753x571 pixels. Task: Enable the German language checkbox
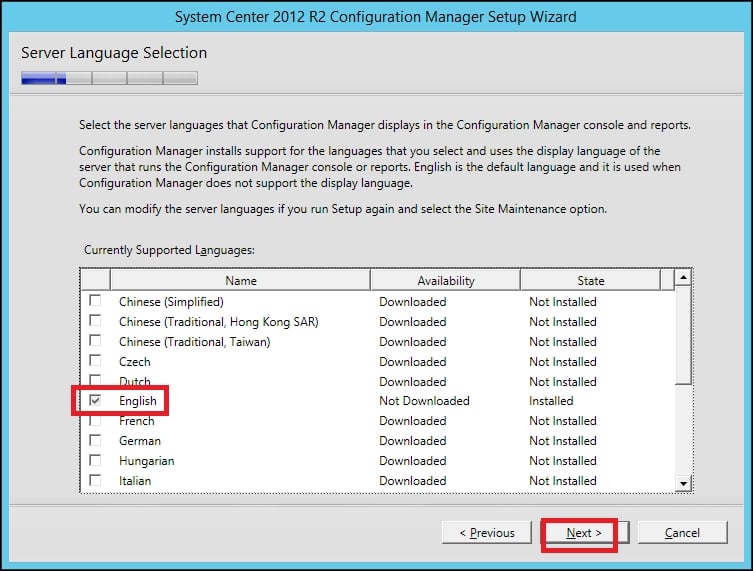[95, 440]
